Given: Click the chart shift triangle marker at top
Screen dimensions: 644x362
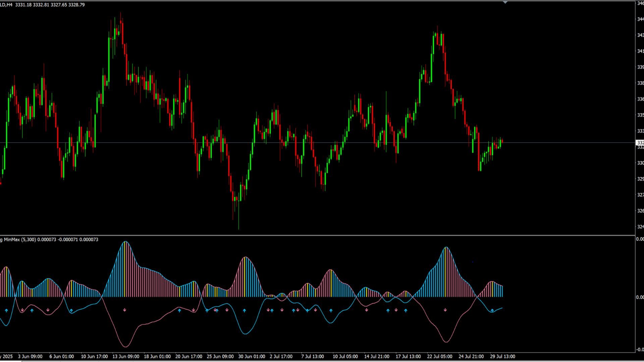Looking at the screenshot, I should click(505, 2).
